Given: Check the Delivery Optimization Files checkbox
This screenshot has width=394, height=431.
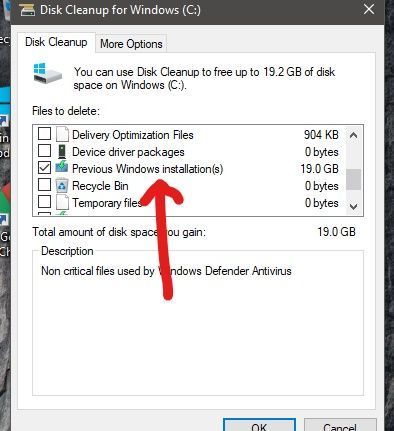Looking at the screenshot, I should tap(44, 134).
